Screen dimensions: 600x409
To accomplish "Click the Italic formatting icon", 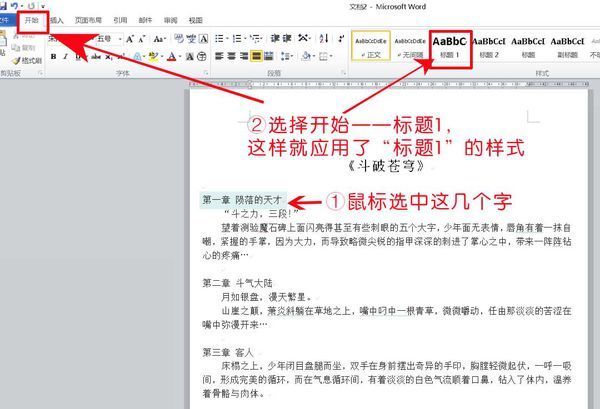I will (x=65, y=57).
